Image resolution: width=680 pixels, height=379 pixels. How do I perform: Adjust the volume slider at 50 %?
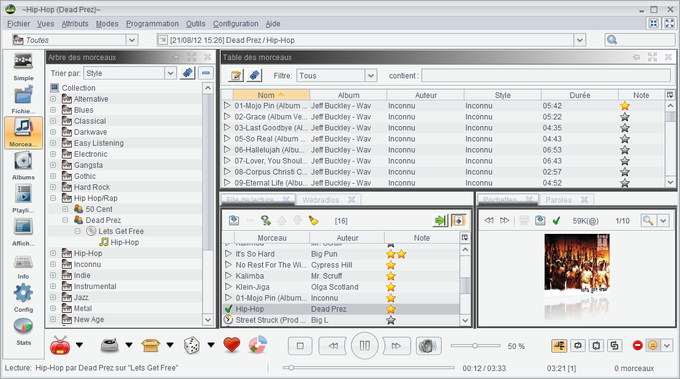coord(475,346)
